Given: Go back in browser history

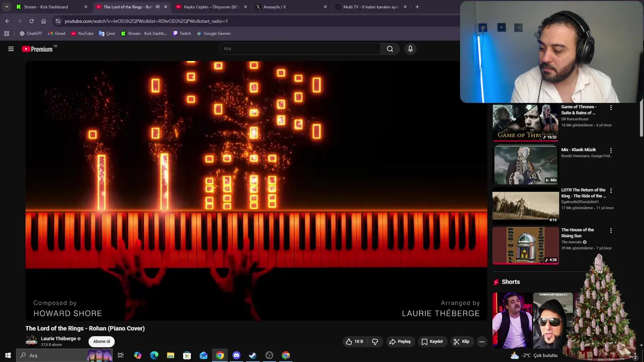Looking at the screenshot, I should pyautogui.click(x=7, y=21).
